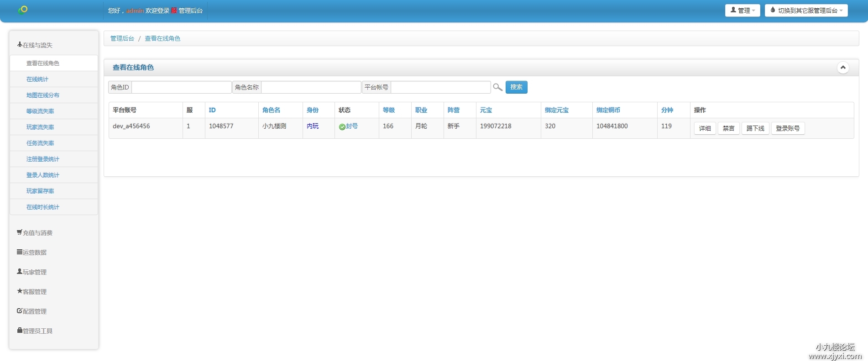The width and height of the screenshot is (868, 363).
Task: Click the 管理后台 breadcrumb link
Action: coord(122,39)
